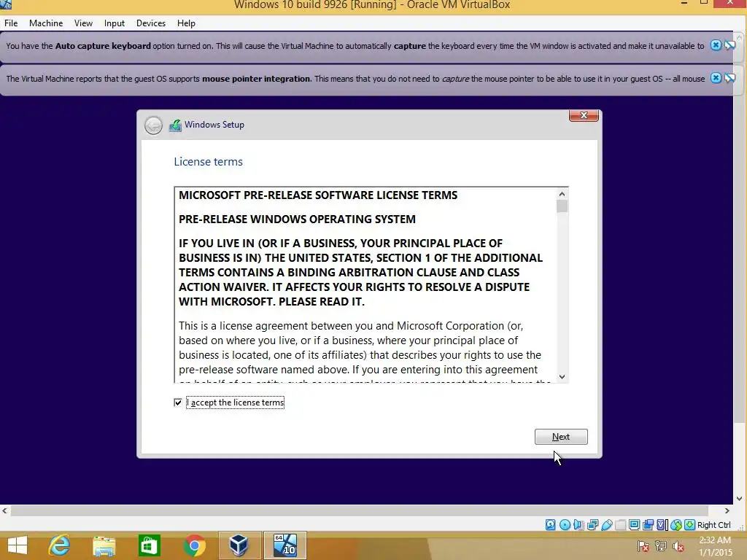Click the mouse integration indicator icon
747x560 pixels.
(676, 525)
